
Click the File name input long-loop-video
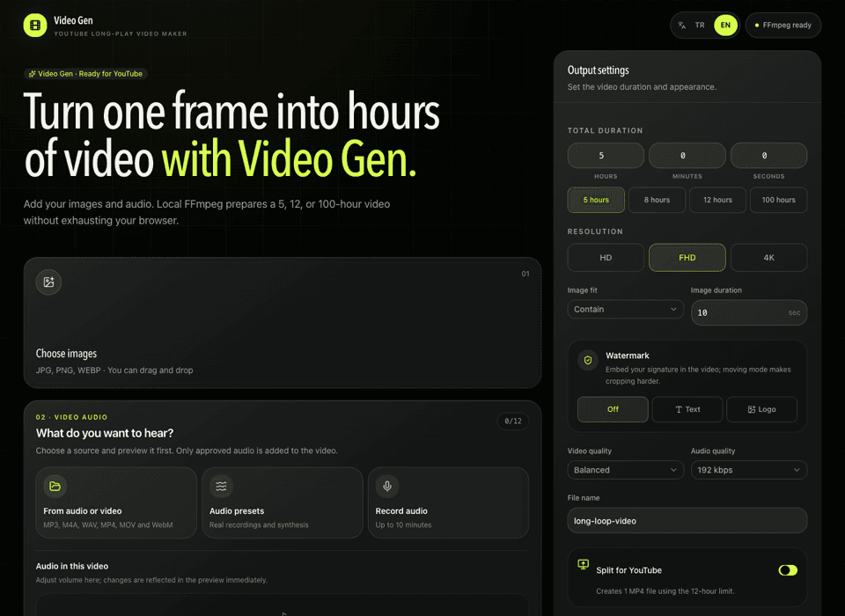(x=687, y=521)
